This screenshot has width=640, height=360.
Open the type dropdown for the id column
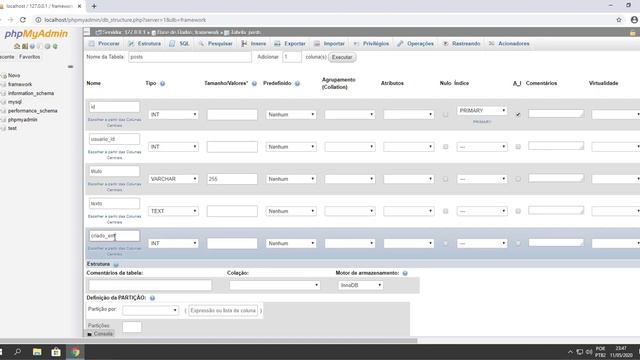click(173, 115)
